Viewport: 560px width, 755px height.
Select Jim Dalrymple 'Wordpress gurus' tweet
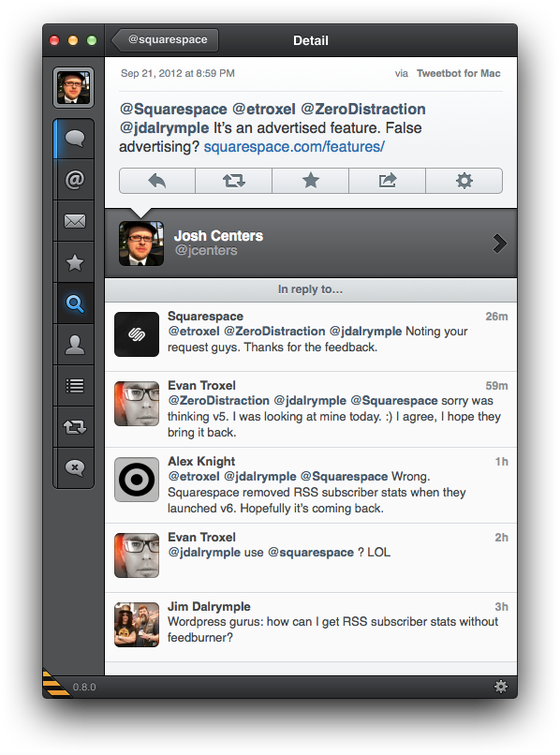point(311,628)
